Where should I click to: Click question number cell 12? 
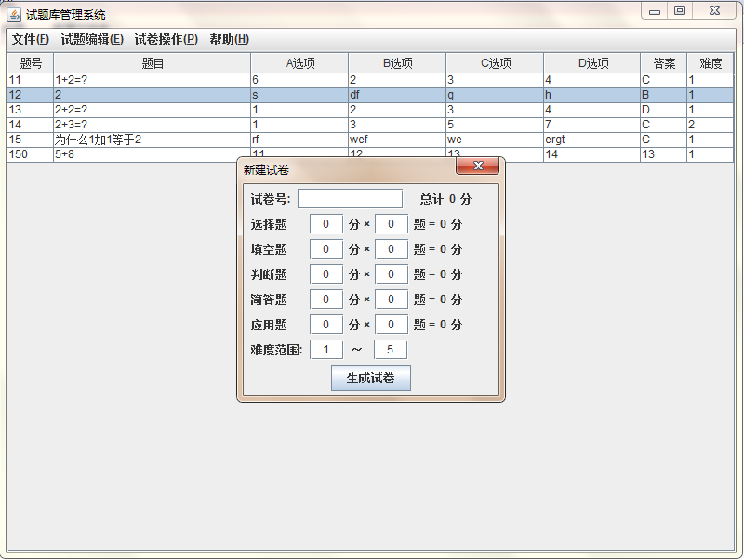coord(31,95)
